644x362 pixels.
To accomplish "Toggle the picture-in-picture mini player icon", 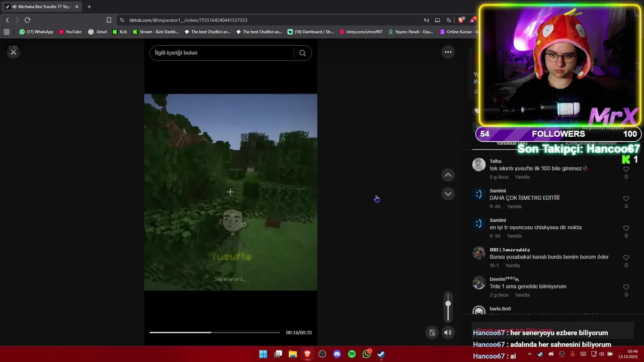I will click(432, 332).
